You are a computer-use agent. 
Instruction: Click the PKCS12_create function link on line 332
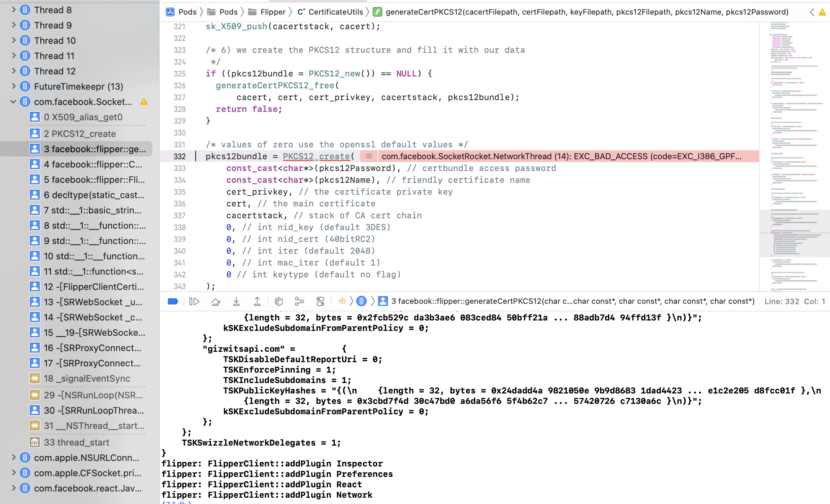pyautogui.click(x=316, y=156)
